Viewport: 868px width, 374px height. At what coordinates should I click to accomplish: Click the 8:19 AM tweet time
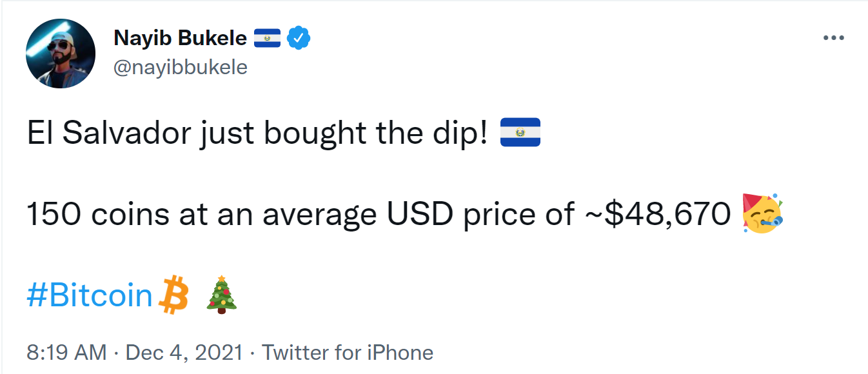(66, 353)
